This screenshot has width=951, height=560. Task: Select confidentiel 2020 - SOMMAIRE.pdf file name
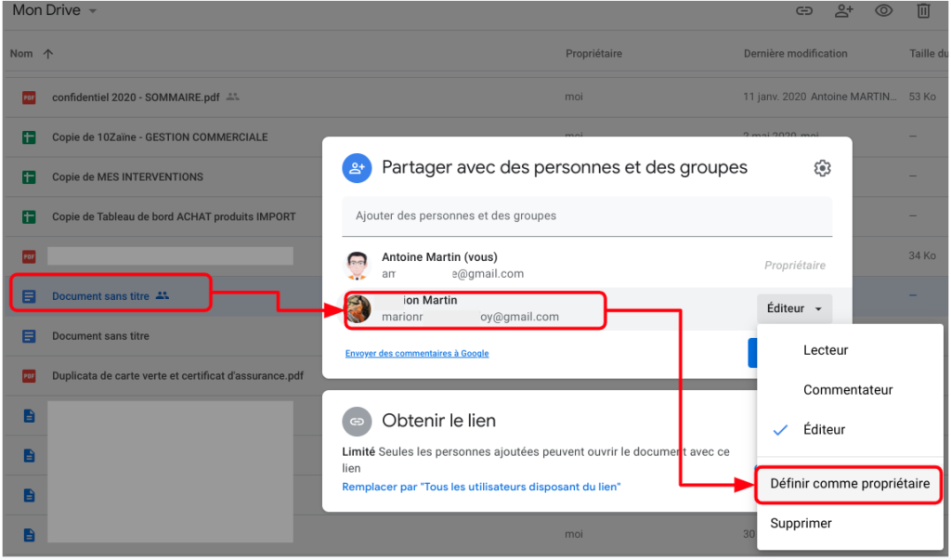[136, 98]
